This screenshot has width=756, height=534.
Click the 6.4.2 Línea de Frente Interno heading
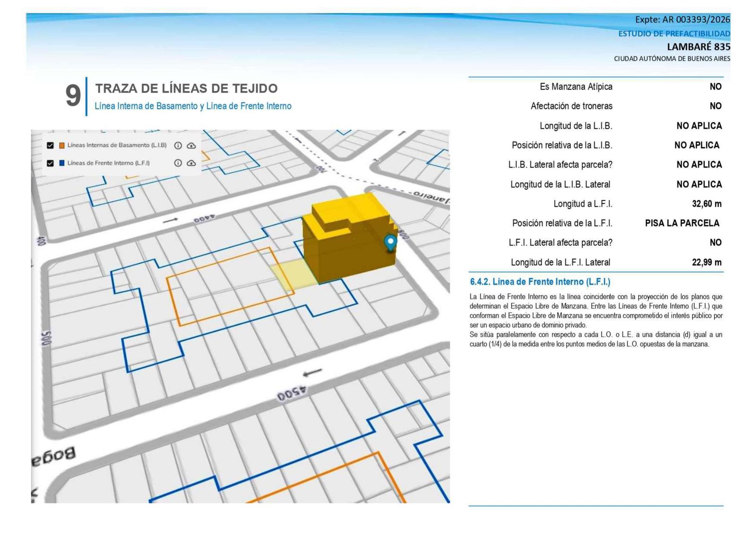[540, 282]
